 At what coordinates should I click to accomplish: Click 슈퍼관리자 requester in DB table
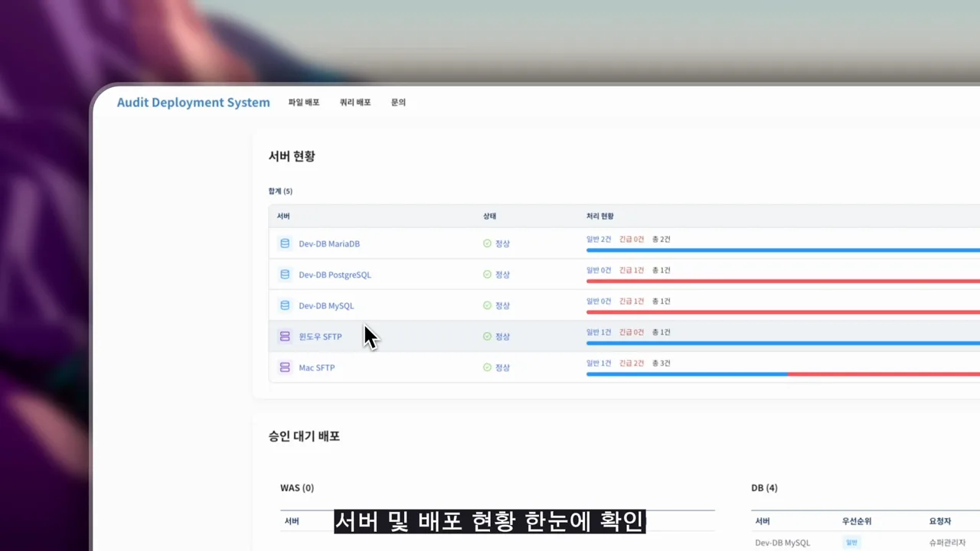[x=947, y=543]
